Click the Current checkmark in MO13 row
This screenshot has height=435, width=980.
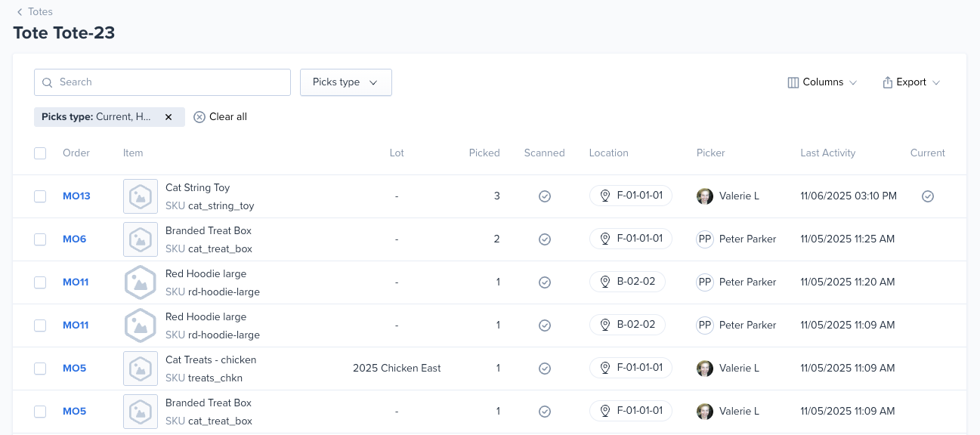click(927, 196)
